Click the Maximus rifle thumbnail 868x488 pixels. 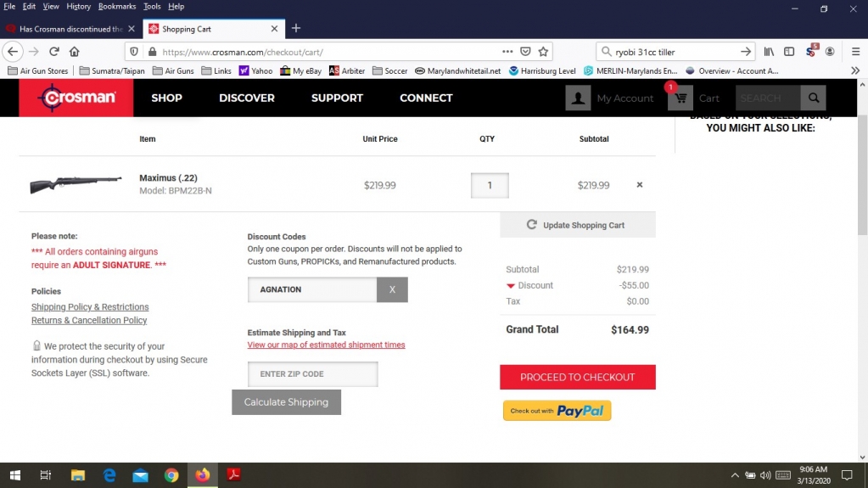[x=76, y=184]
